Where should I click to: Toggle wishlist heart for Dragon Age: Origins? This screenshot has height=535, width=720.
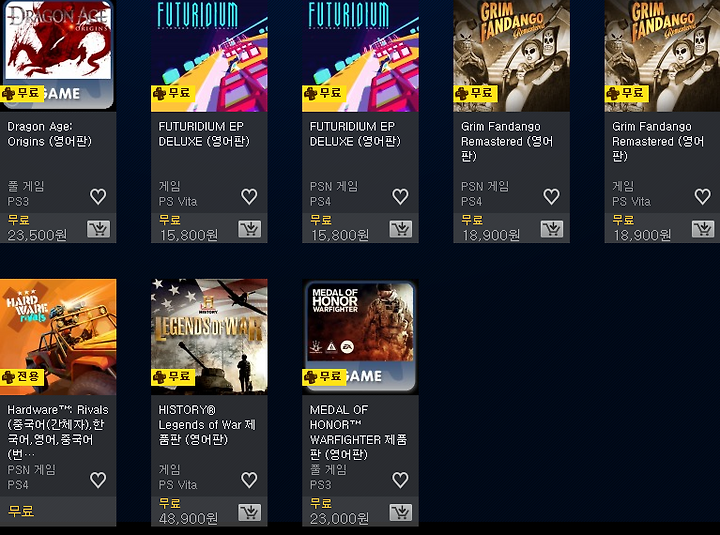tap(98, 197)
